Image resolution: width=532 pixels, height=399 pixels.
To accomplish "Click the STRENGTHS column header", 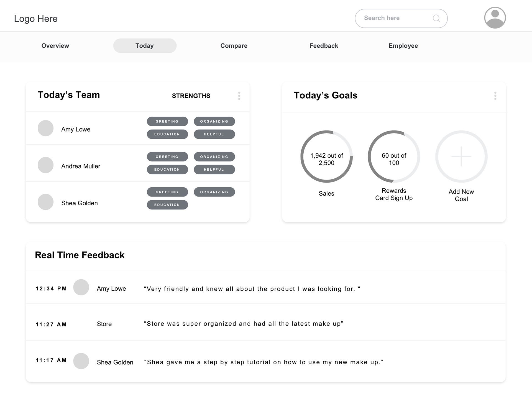I will coord(191,96).
